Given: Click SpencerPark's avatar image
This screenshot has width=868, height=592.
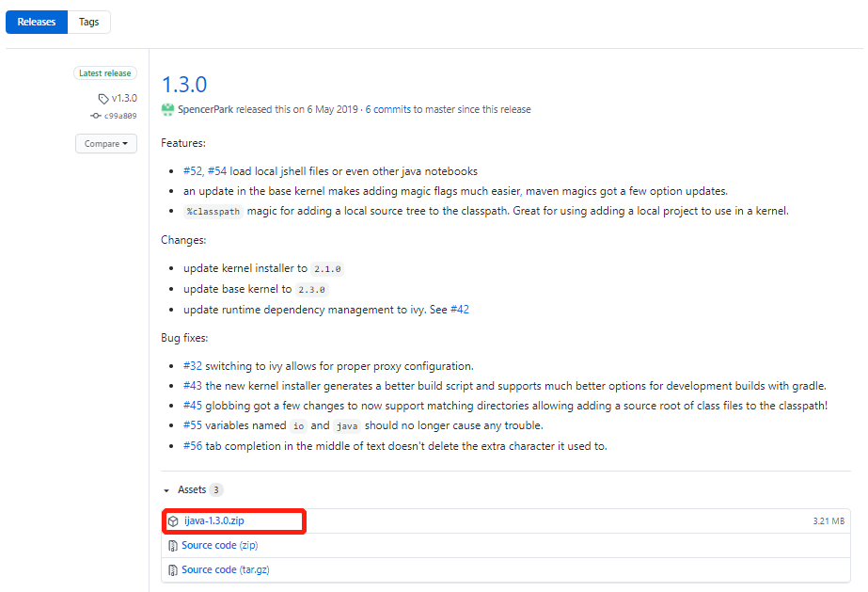Looking at the screenshot, I should click(167, 109).
